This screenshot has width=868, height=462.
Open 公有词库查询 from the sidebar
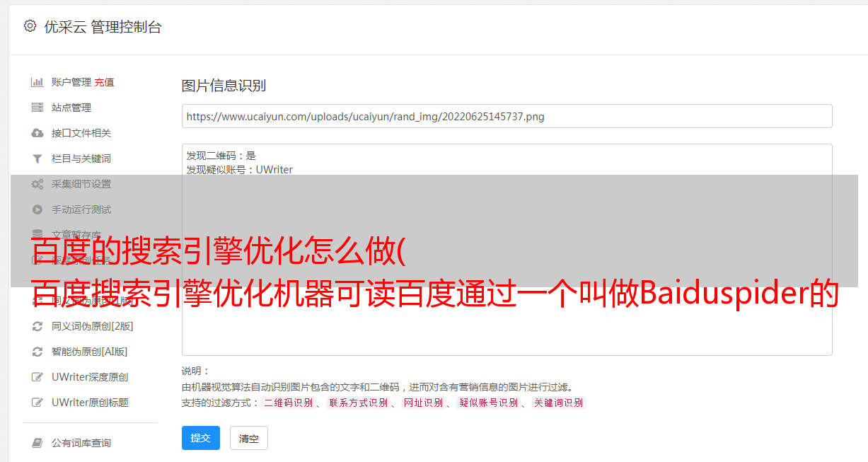(x=81, y=443)
